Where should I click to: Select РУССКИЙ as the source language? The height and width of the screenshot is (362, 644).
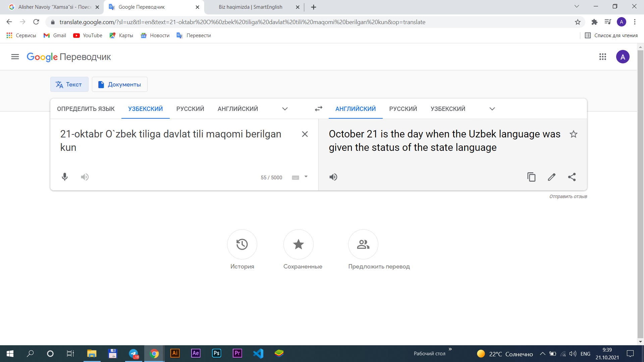pyautogui.click(x=190, y=109)
